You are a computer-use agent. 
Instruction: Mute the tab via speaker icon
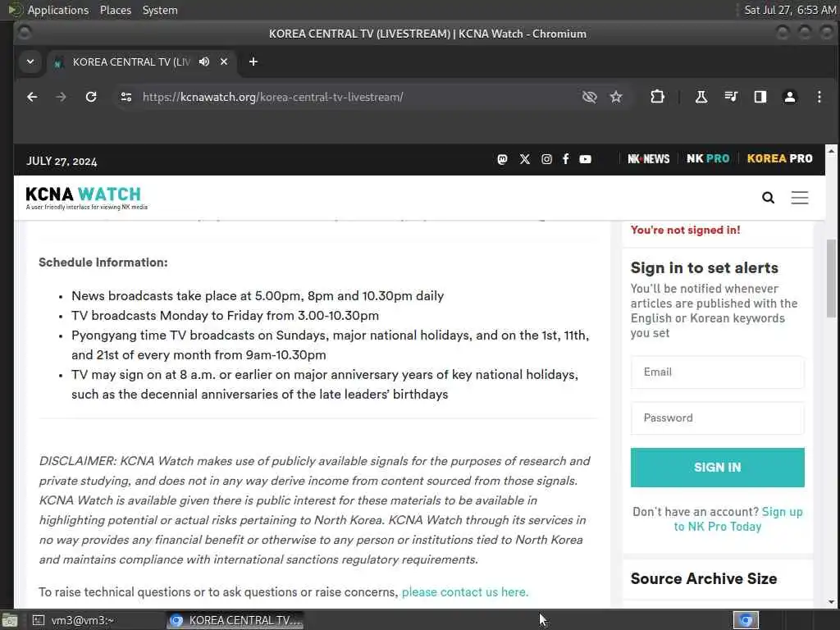(204, 62)
